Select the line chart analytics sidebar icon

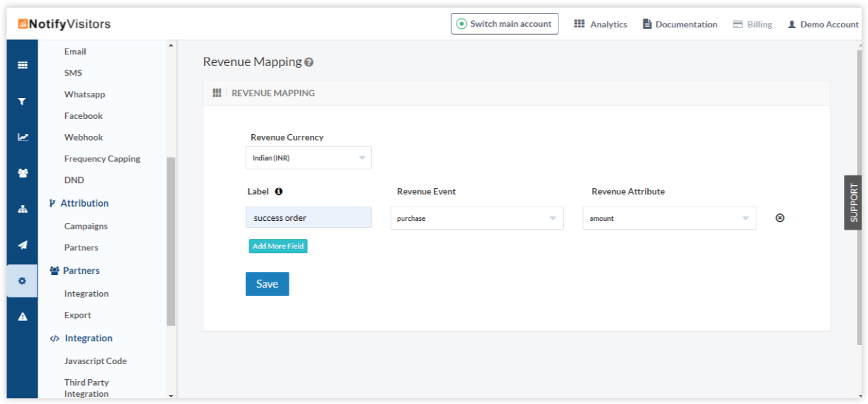23,137
